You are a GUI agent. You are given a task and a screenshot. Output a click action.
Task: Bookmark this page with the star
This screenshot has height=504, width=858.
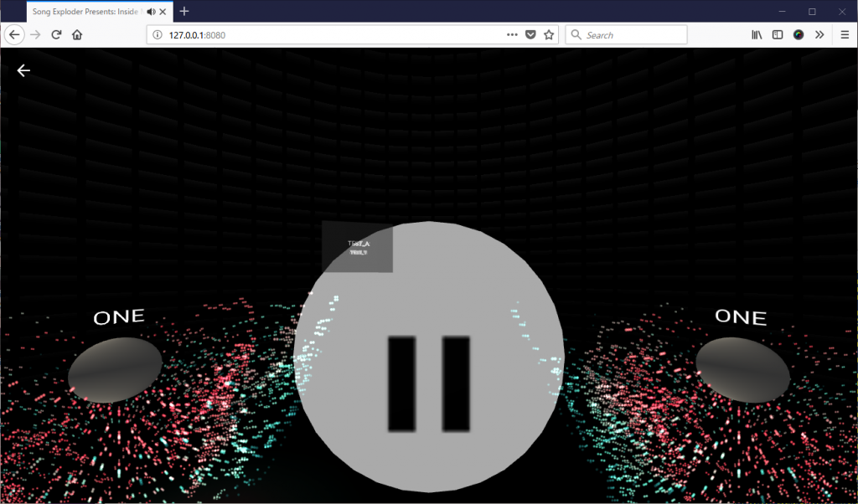click(x=549, y=35)
